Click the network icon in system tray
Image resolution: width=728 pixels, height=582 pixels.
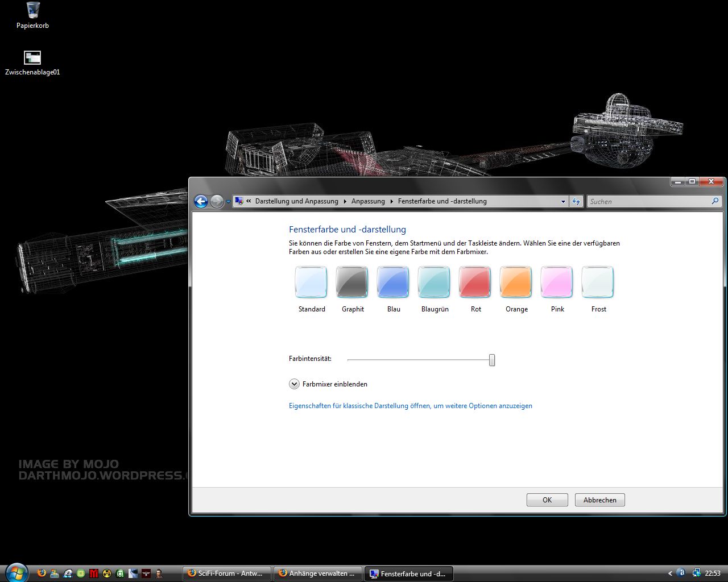pyautogui.click(x=696, y=573)
